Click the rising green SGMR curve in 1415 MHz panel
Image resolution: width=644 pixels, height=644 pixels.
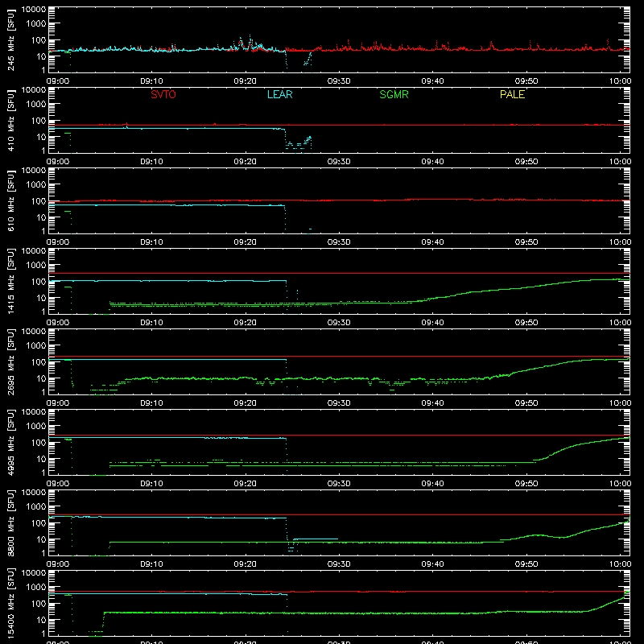[x=522, y=288]
